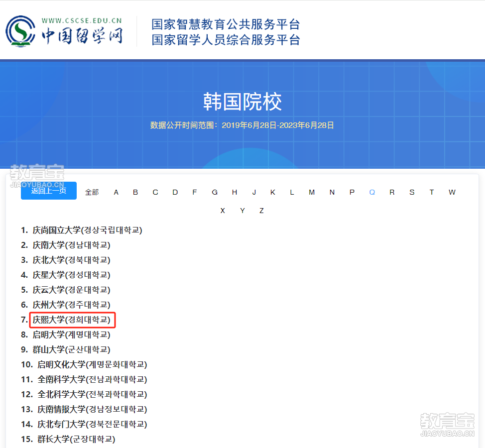This screenshot has width=485, height=448.
Task: Click the 韩国院校 page heading
Action: 242,102
